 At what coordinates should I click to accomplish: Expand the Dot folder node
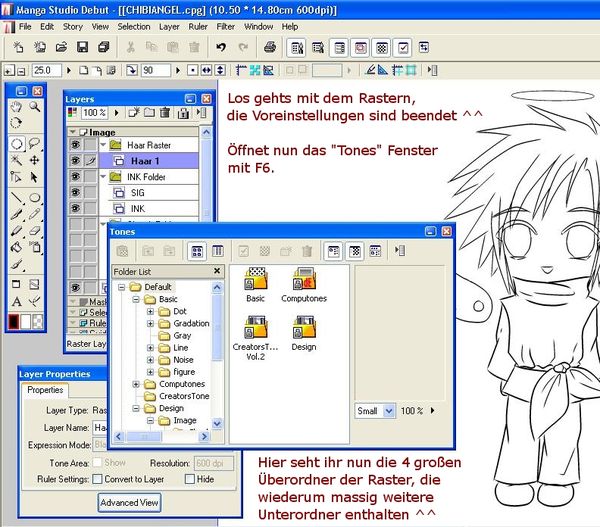point(150,312)
